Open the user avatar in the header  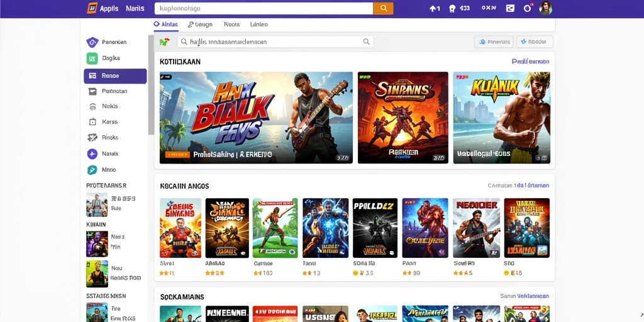click(545, 8)
